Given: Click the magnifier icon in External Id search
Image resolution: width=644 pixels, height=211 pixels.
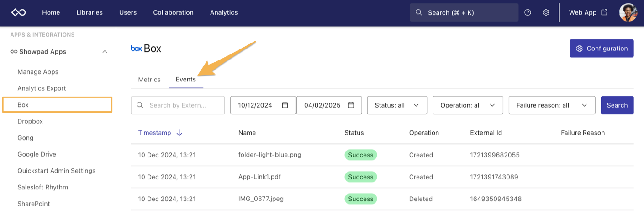Looking at the screenshot, I should point(140,105).
